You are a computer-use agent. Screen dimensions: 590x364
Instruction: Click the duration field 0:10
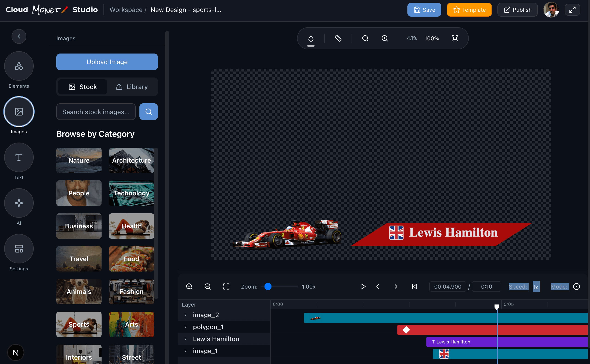[x=486, y=286]
